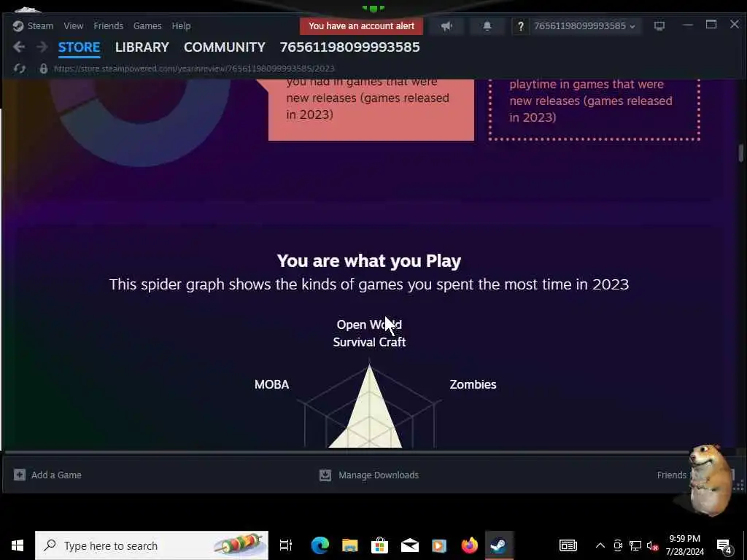This screenshot has height=560, width=747.
Task: Open Task View on taskbar
Action: pyautogui.click(x=285, y=545)
